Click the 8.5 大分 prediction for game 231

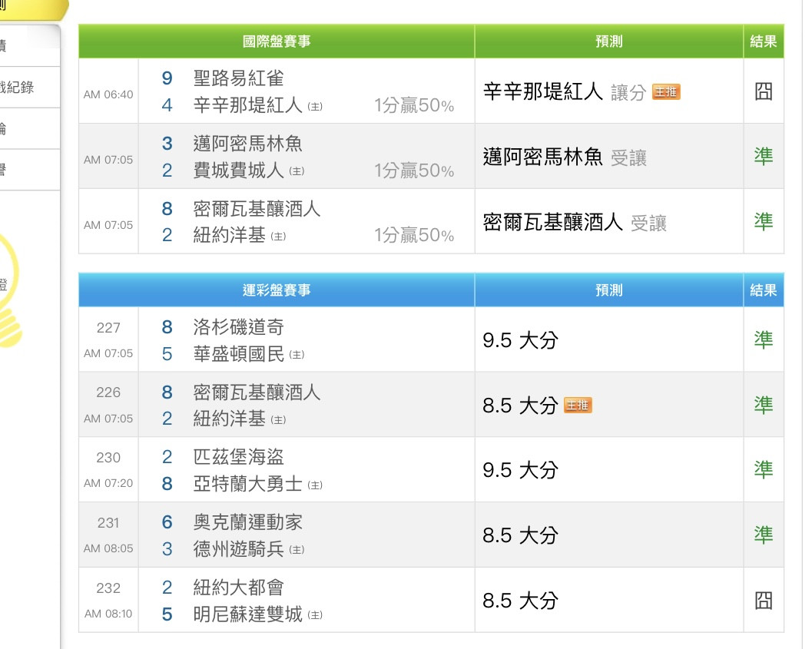(520, 535)
